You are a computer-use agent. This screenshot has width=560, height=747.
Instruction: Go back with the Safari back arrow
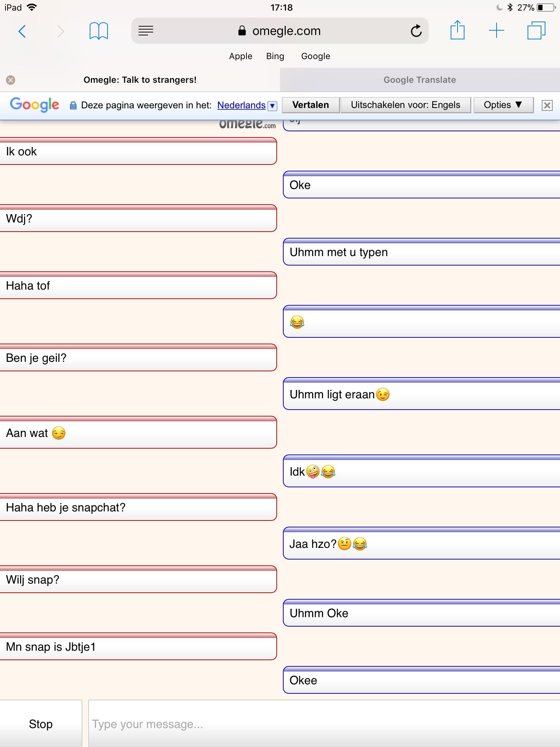tap(22, 31)
